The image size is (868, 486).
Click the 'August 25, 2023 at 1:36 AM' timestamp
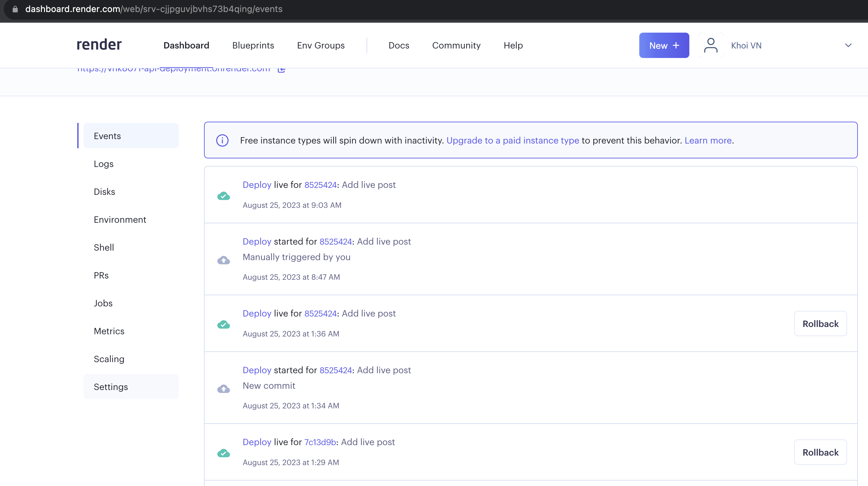[x=291, y=333]
